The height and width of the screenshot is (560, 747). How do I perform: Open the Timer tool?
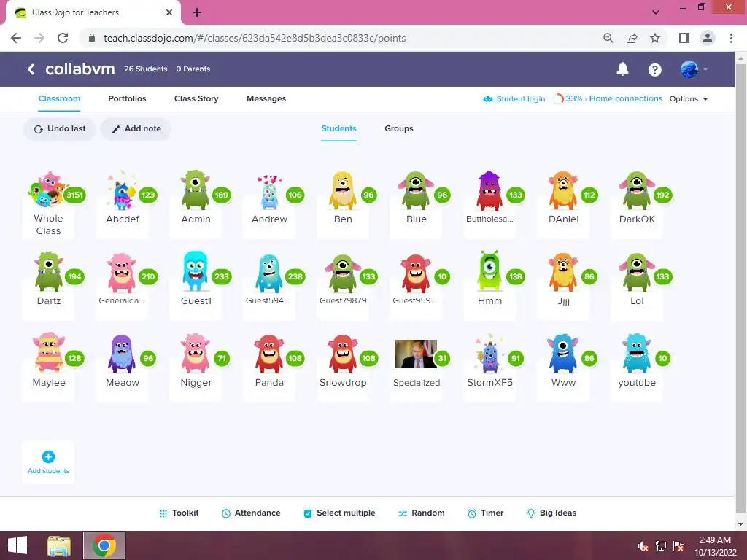[x=485, y=513]
